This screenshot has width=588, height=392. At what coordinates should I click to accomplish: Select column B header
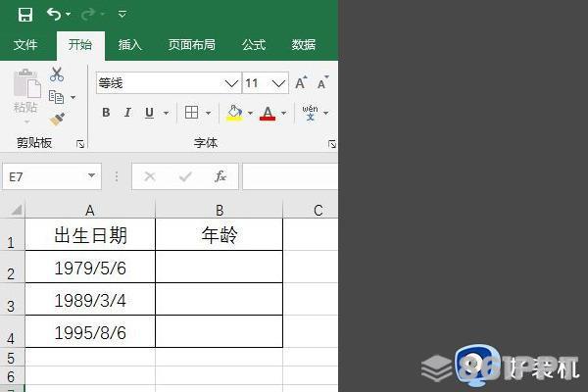(219, 210)
